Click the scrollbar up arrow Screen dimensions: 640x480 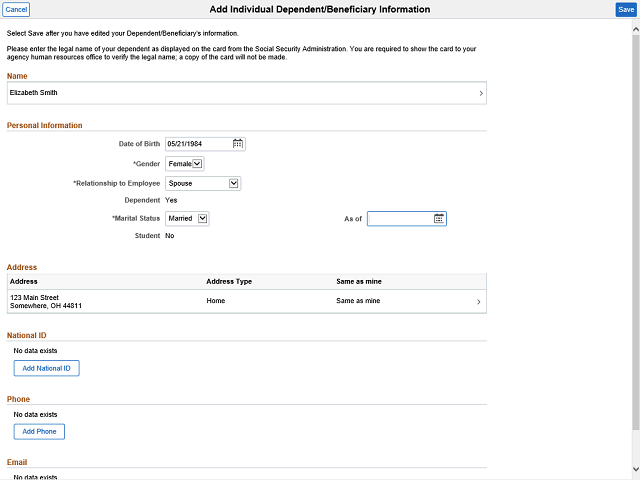[636, 29]
